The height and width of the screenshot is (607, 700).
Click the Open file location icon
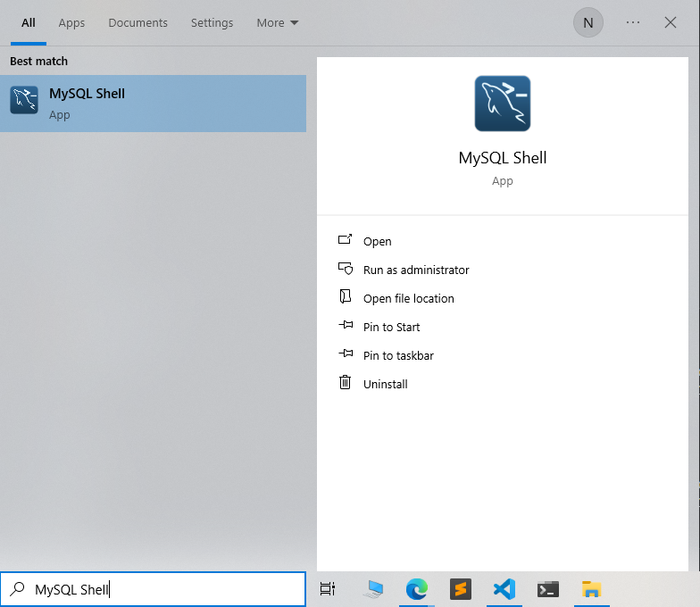pos(345,296)
